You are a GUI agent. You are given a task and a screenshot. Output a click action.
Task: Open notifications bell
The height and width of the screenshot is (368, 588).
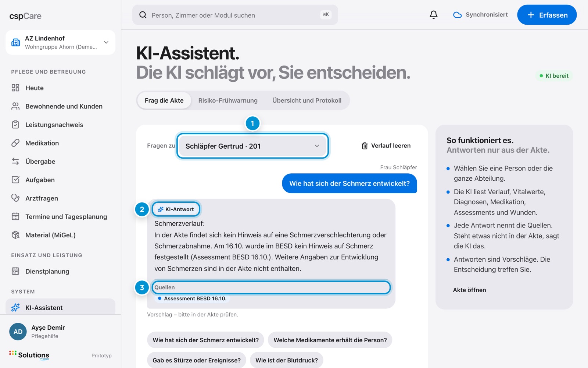click(x=434, y=15)
